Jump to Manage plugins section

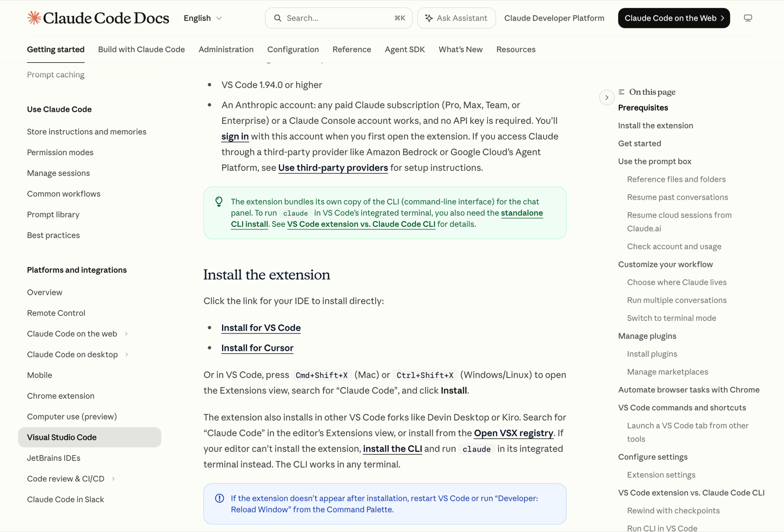click(x=647, y=336)
